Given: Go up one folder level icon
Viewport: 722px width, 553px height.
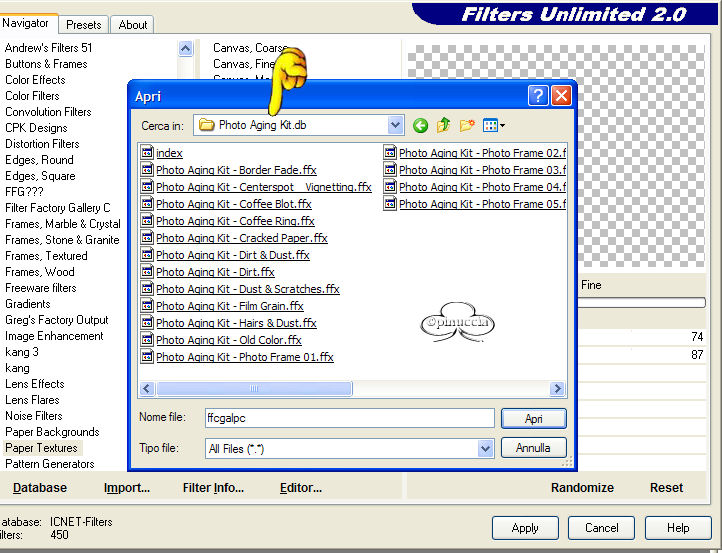Looking at the screenshot, I should pyautogui.click(x=443, y=125).
